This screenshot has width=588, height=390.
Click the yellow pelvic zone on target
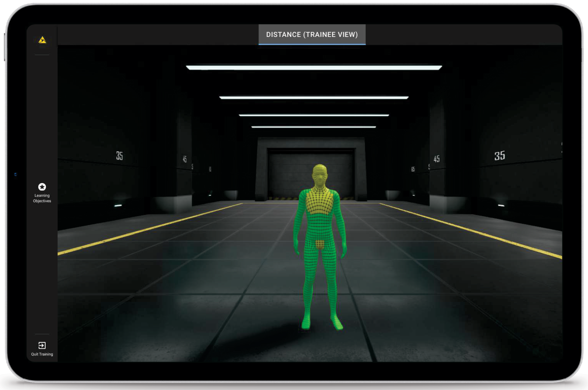(x=320, y=244)
